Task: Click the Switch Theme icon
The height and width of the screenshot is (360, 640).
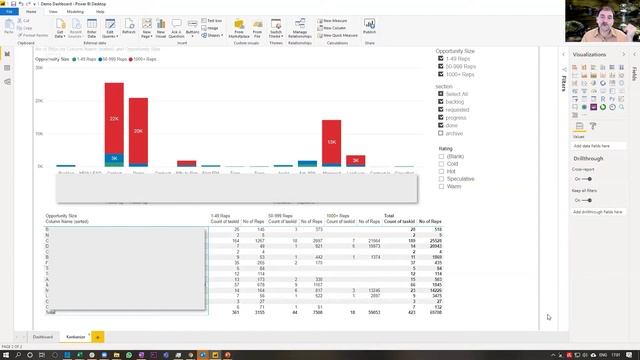Action: (x=276, y=29)
